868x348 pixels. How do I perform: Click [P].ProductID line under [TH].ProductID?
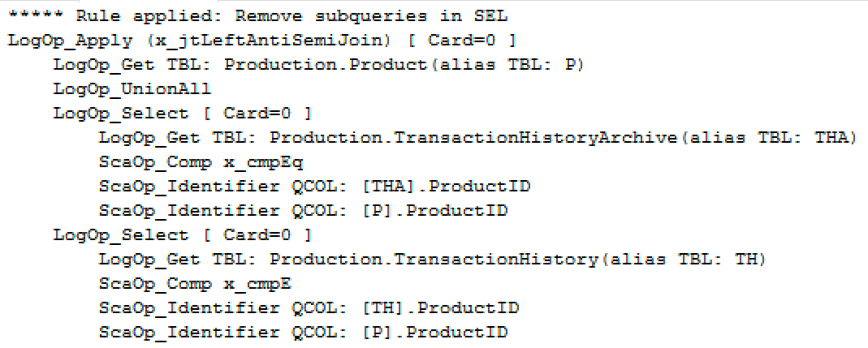(x=303, y=332)
